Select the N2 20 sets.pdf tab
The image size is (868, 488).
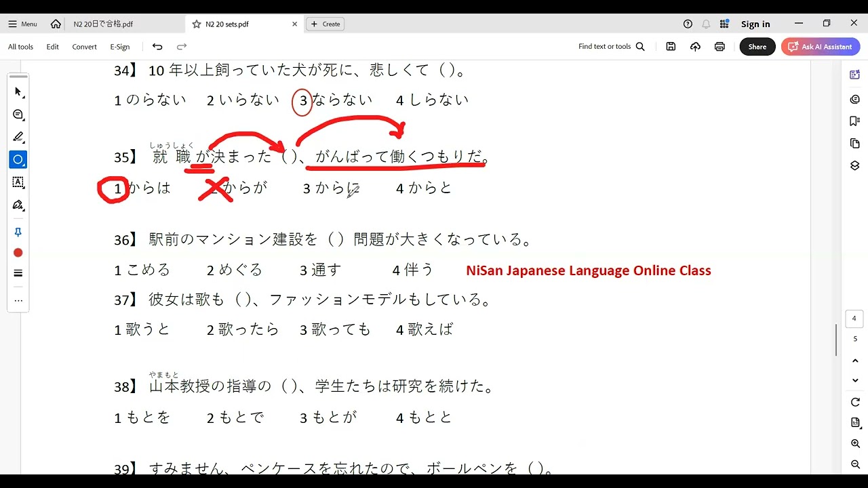pyautogui.click(x=226, y=24)
